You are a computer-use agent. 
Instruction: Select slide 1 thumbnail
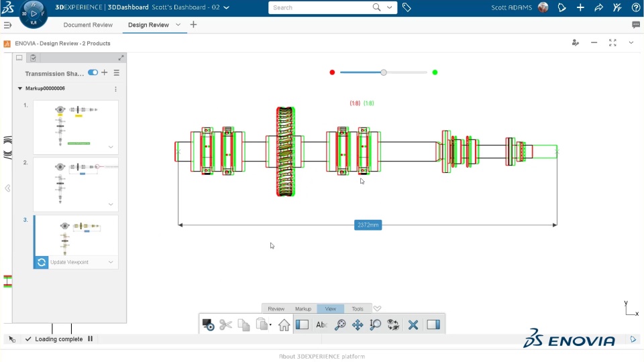tap(76, 127)
